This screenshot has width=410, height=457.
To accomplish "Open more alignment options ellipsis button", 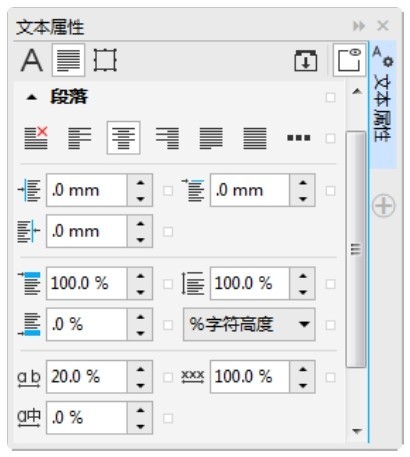I will (x=299, y=138).
